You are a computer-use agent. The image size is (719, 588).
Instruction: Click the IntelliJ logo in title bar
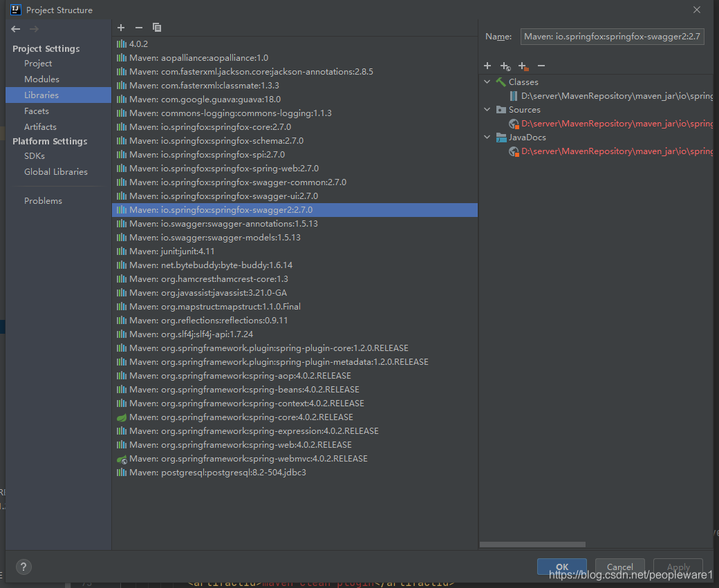click(x=16, y=10)
